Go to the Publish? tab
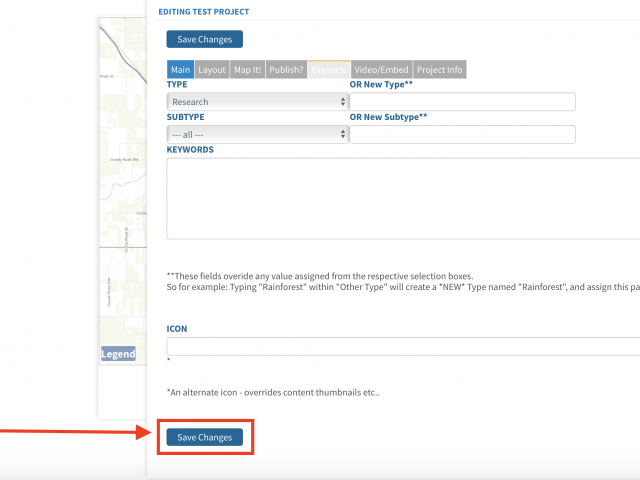The width and height of the screenshot is (640, 480). pyautogui.click(x=288, y=70)
